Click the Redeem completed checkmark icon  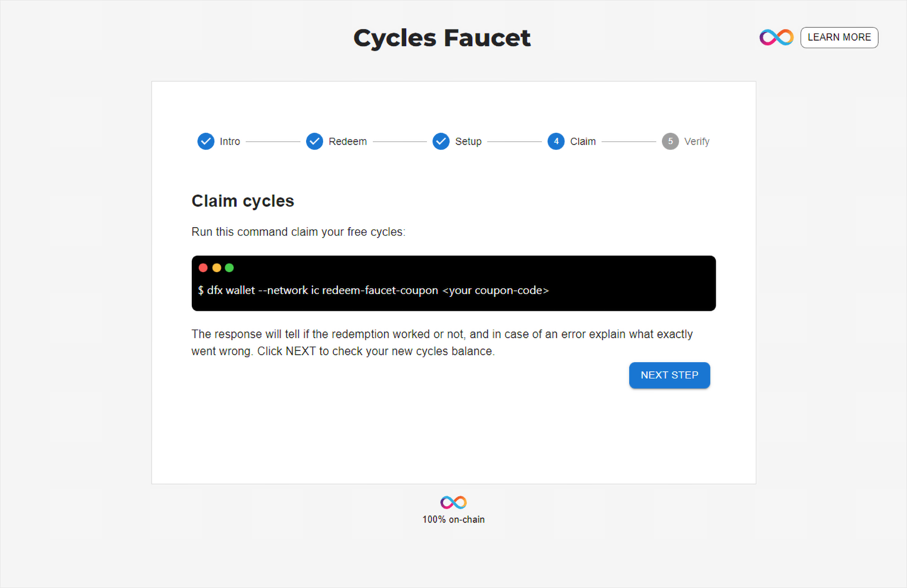pyautogui.click(x=313, y=141)
